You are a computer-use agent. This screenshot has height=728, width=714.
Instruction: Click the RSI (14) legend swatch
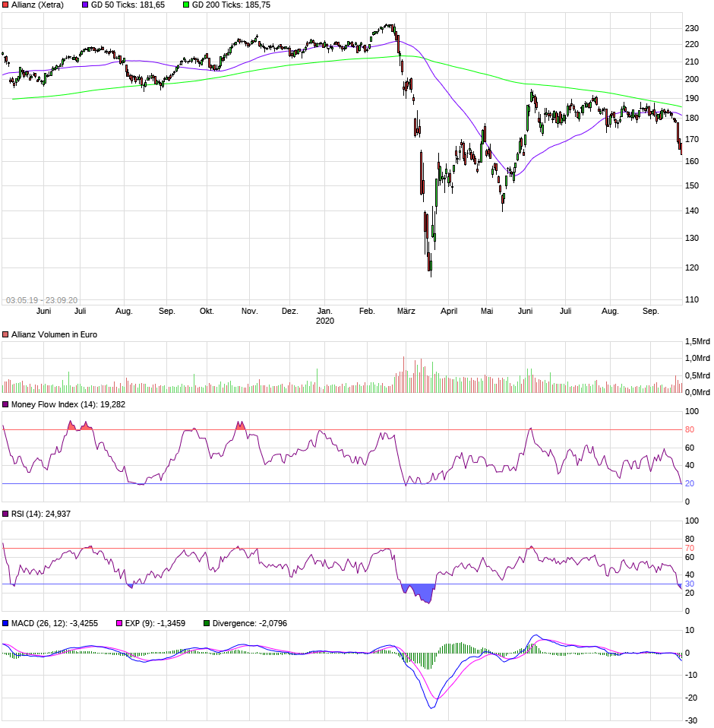[5, 514]
